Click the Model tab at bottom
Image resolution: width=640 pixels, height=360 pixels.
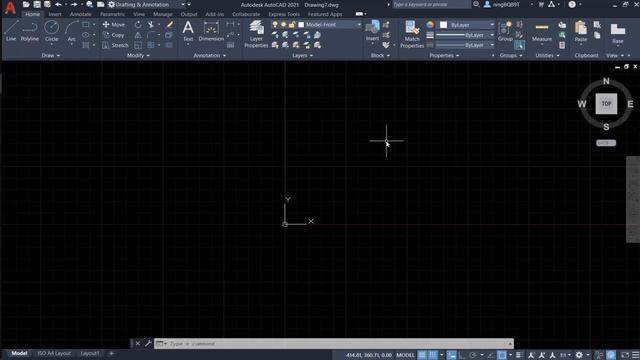point(19,353)
